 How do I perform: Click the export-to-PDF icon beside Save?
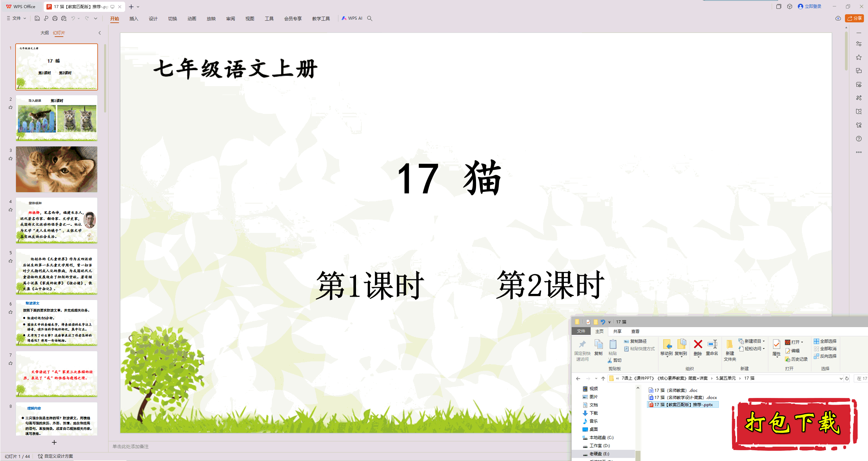tap(46, 18)
